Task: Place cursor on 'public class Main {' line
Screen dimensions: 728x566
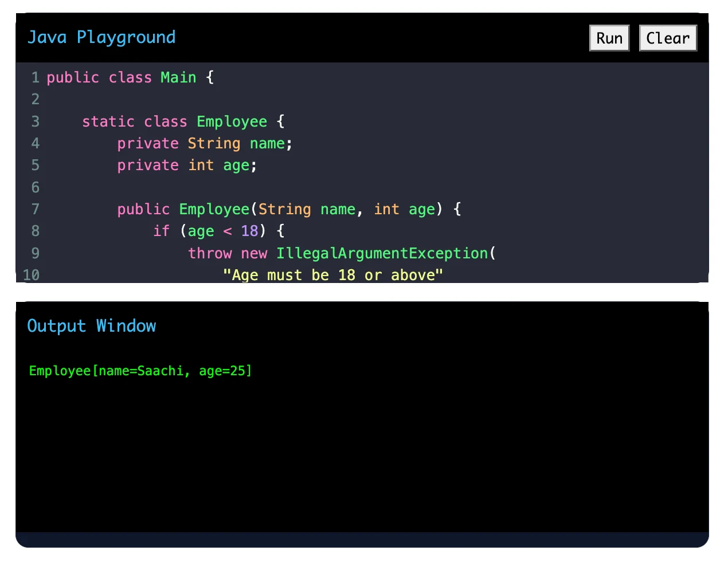Action: (x=130, y=77)
